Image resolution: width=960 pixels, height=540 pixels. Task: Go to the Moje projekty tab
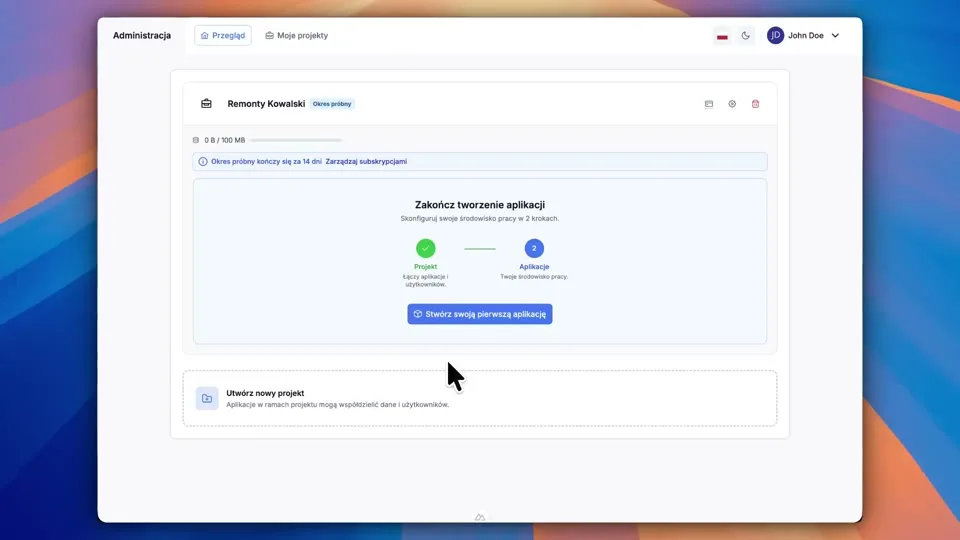coord(297,35)
